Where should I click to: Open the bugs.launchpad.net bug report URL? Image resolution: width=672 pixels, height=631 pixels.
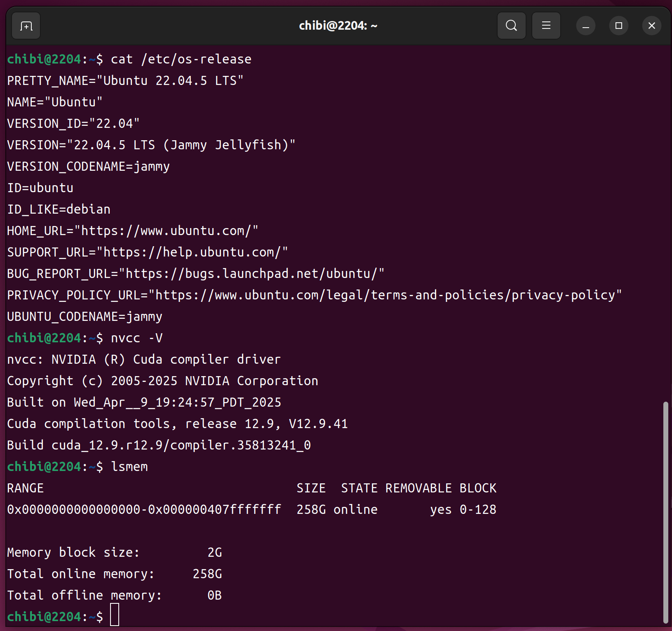(251, 274)
